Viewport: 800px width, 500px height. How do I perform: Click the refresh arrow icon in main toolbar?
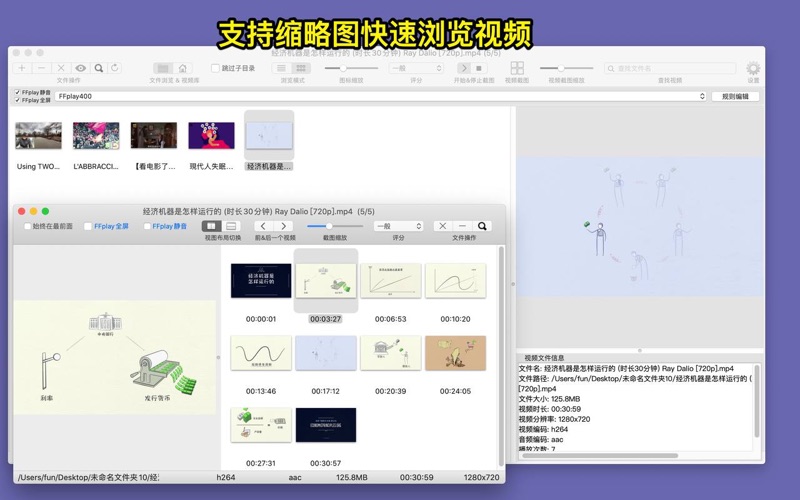tap(115, 68)
